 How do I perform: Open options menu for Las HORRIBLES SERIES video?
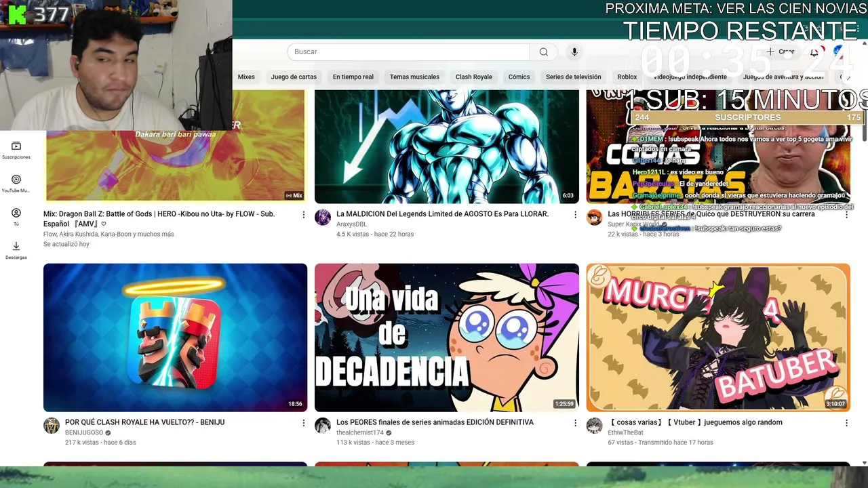click(x=846, y=214)
